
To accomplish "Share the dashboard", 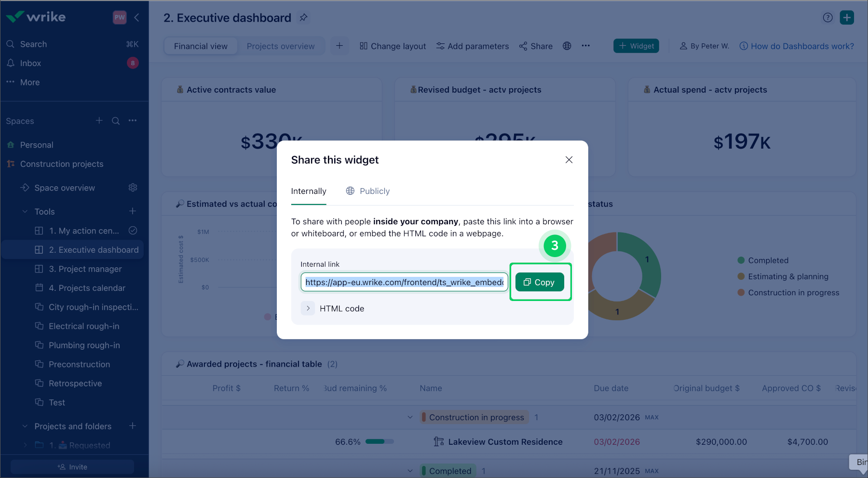I will pos(536,46).
